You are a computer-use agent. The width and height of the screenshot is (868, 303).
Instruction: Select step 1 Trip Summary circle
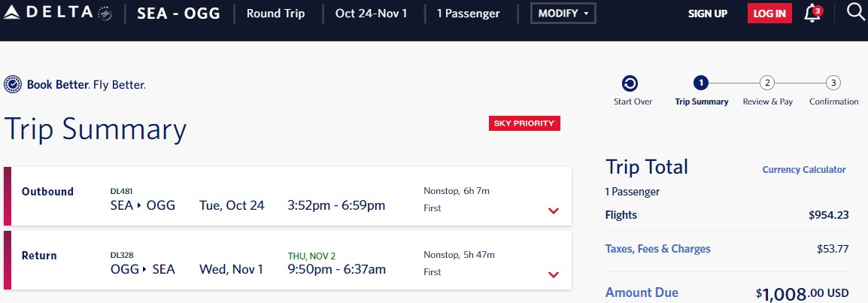click(700, 83)
